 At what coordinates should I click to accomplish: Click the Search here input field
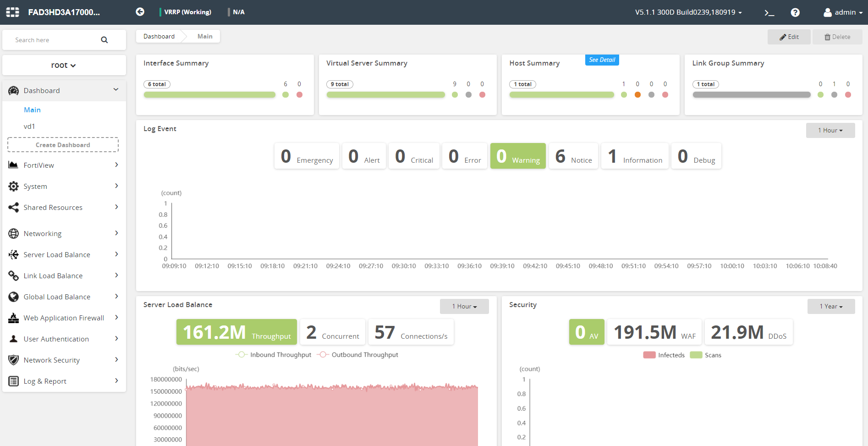pos(55,40)
